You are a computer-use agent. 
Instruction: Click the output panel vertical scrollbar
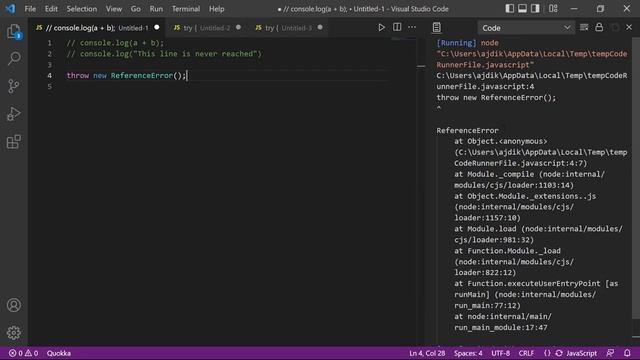click(636, 178)
